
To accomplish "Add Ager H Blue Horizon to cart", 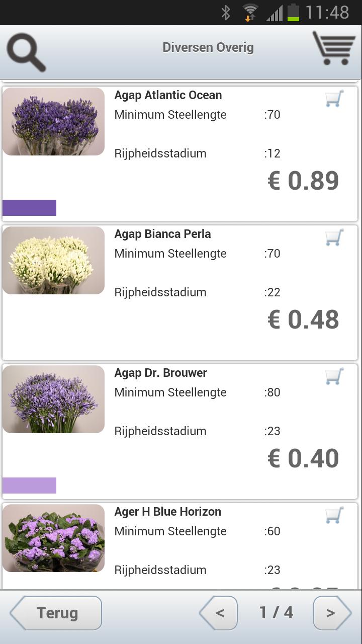I will point(334,515).
